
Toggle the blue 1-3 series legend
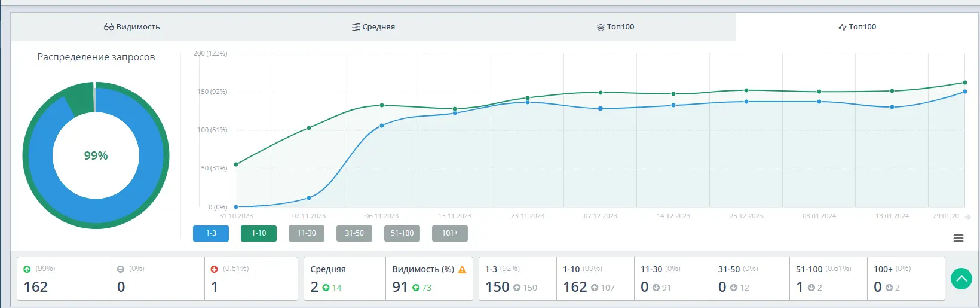(211, 233)
